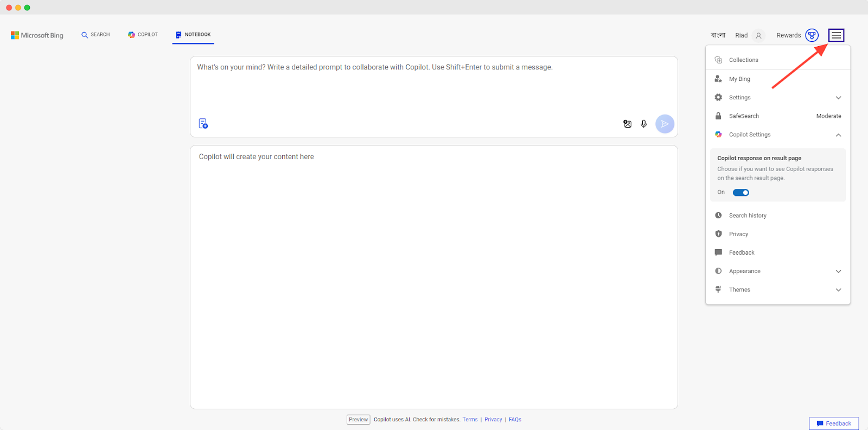Expand the Themes chevron
868x430 pixels.
pyautogui.click(x=839, y=290)
